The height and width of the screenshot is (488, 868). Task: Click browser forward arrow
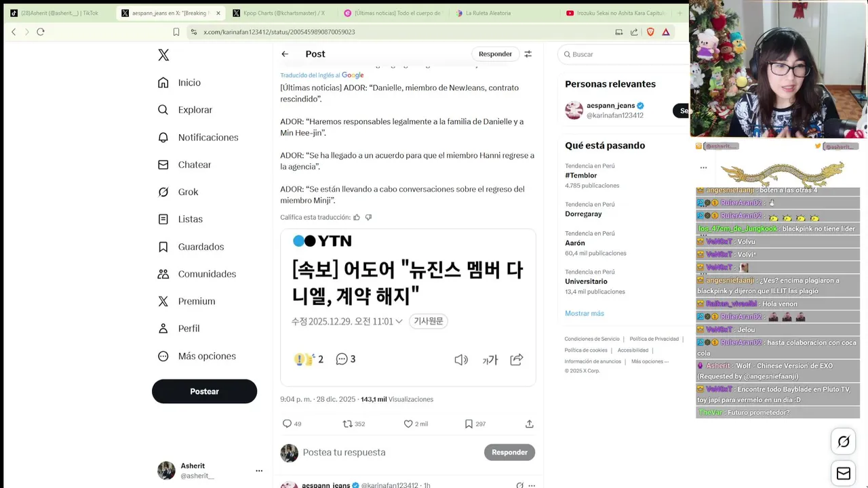click(x=27, y=32)
